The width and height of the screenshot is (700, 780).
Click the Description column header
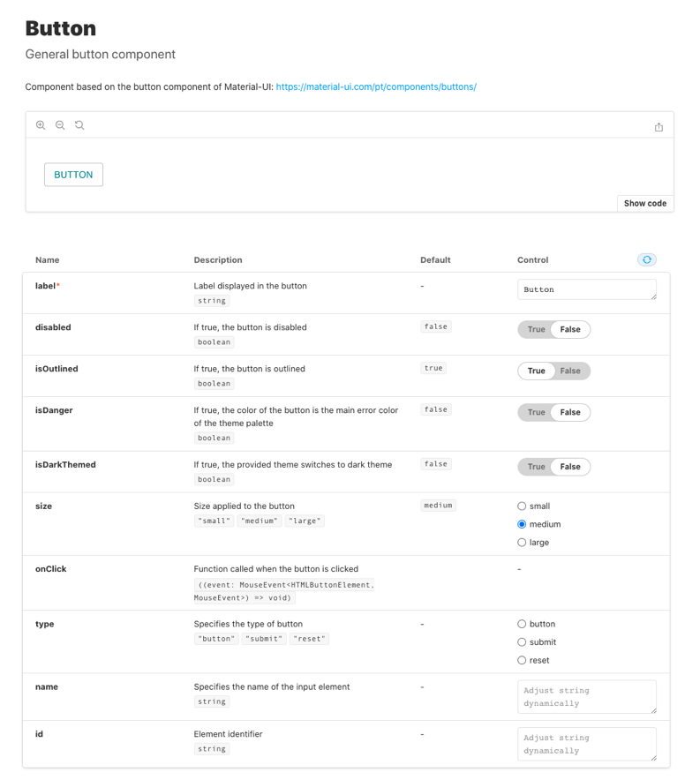coord(218,259)
